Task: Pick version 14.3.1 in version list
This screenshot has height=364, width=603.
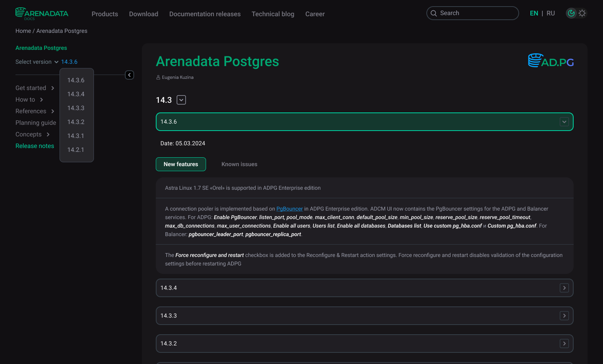Action: [76, 136]
